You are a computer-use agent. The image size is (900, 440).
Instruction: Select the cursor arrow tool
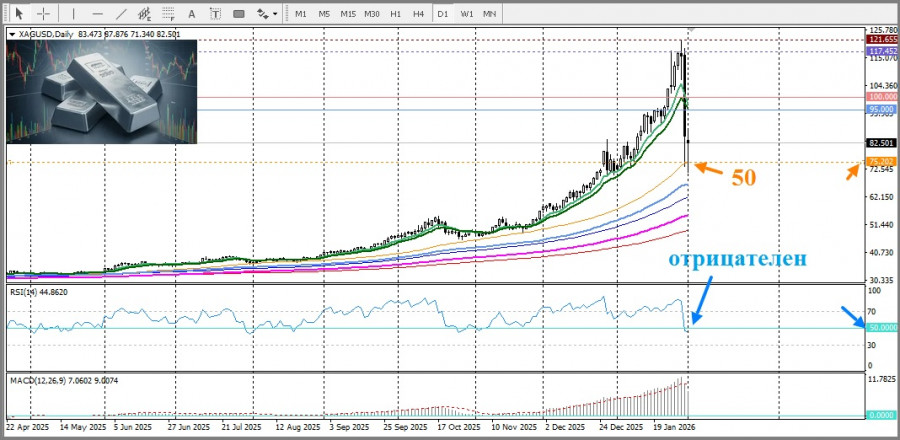(x=17, y=14)
